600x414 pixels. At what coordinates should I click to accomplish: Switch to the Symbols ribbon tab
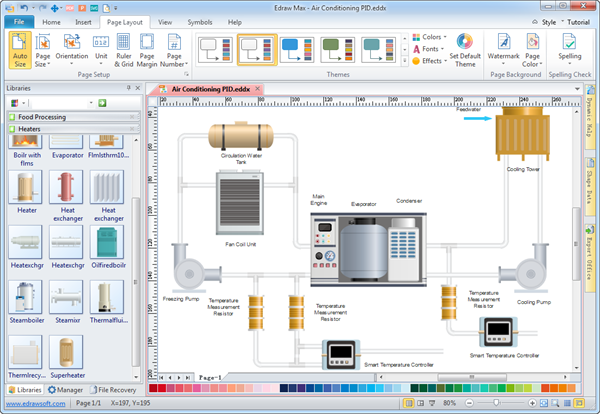tap(198, 21)
